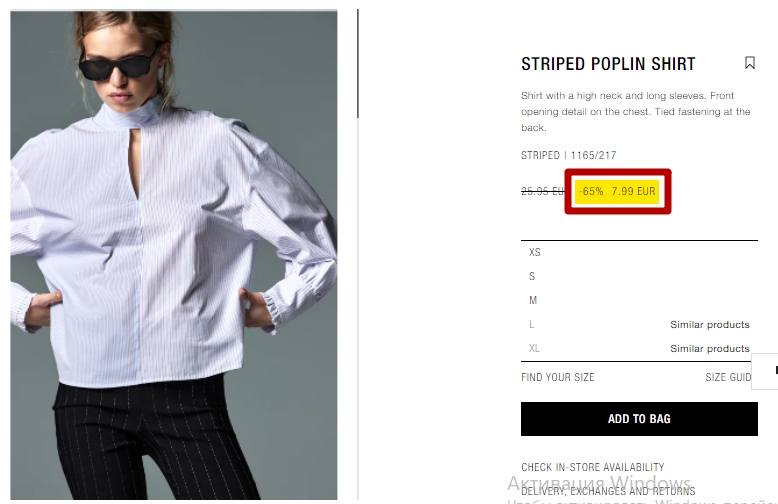Add the shirt to bag
This screenshot has width=778, height=504.
639,419
